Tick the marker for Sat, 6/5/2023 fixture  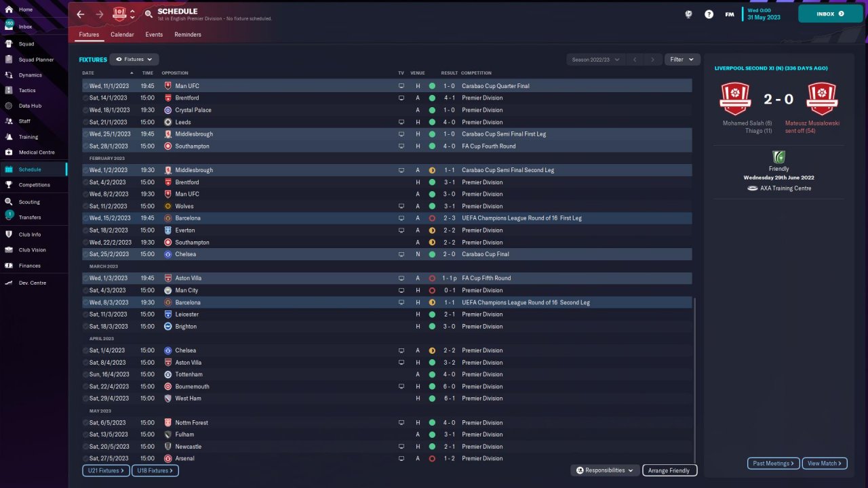click(85, 422)
